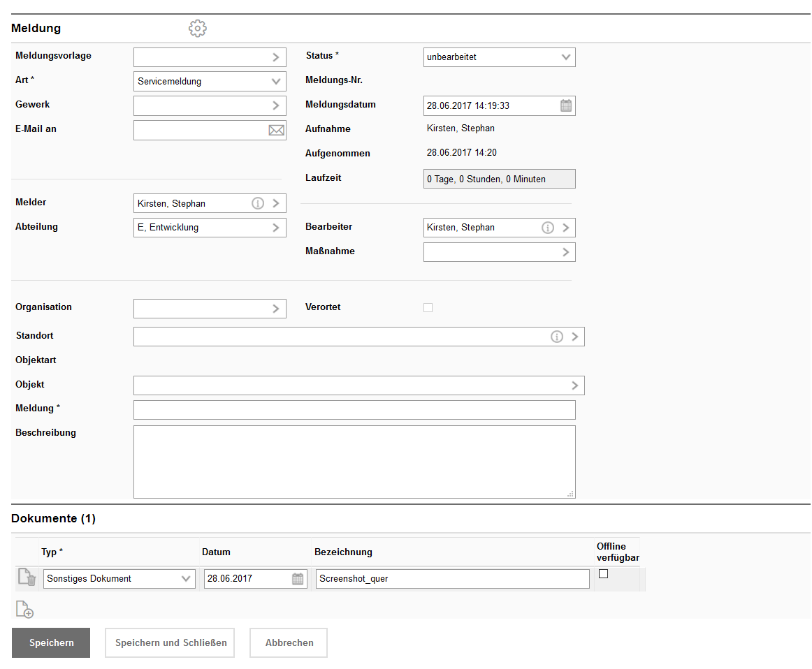Click the Standort info icon
The width and height of the screenshot is (812, 669).
pyautogui.click(x=557, y=337)
